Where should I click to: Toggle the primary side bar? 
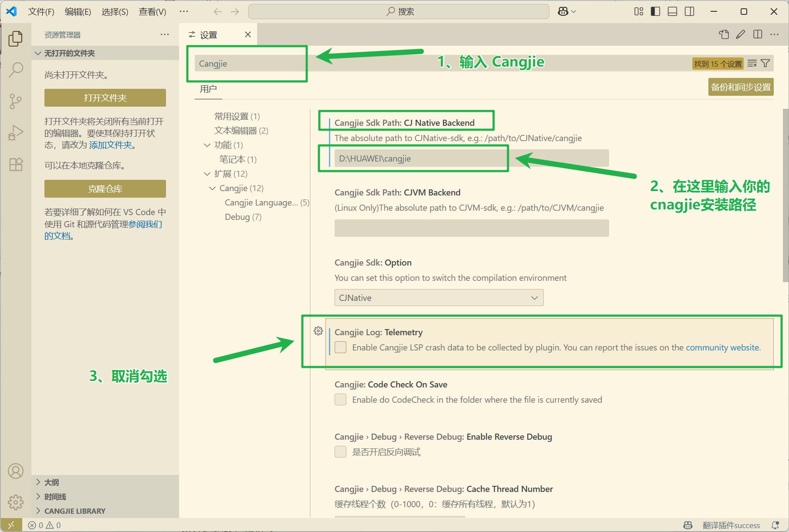point(655,11)
